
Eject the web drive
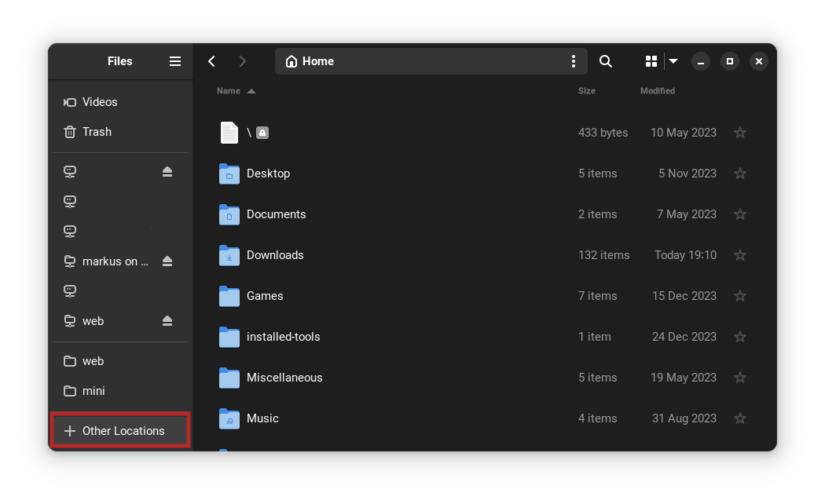tap(167, 320)
